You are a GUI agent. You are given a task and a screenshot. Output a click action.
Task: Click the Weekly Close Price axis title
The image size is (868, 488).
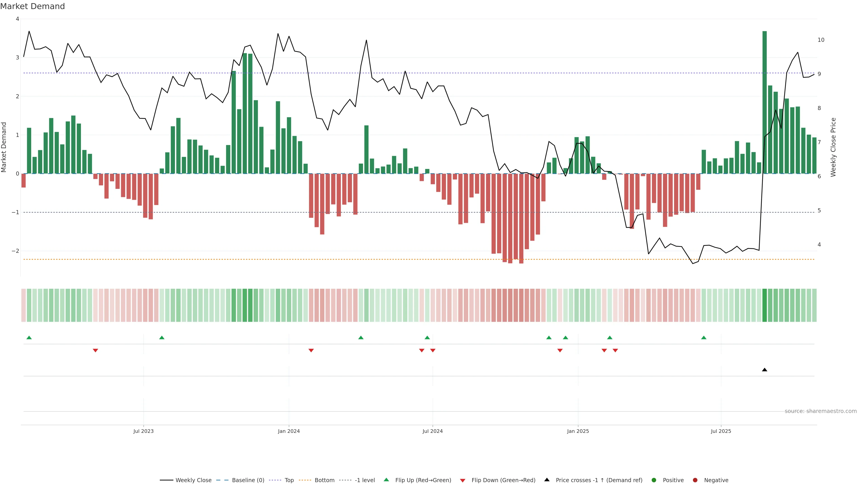tap(833, 147)
